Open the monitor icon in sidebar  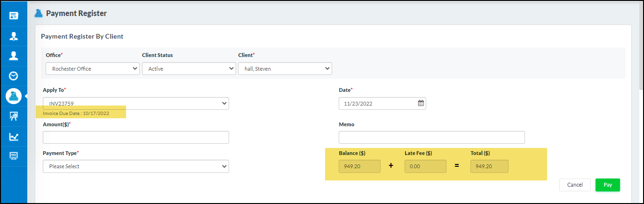click(14, 156)
